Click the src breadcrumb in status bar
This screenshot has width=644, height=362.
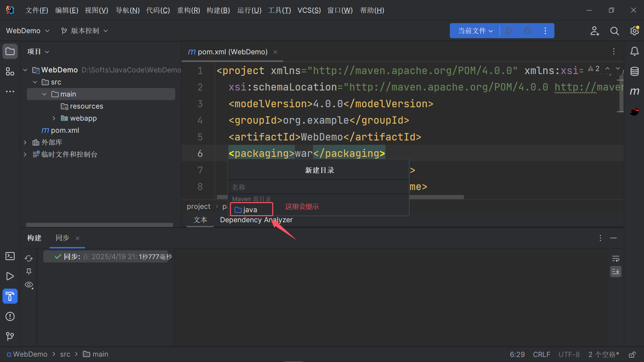[65, 354]
